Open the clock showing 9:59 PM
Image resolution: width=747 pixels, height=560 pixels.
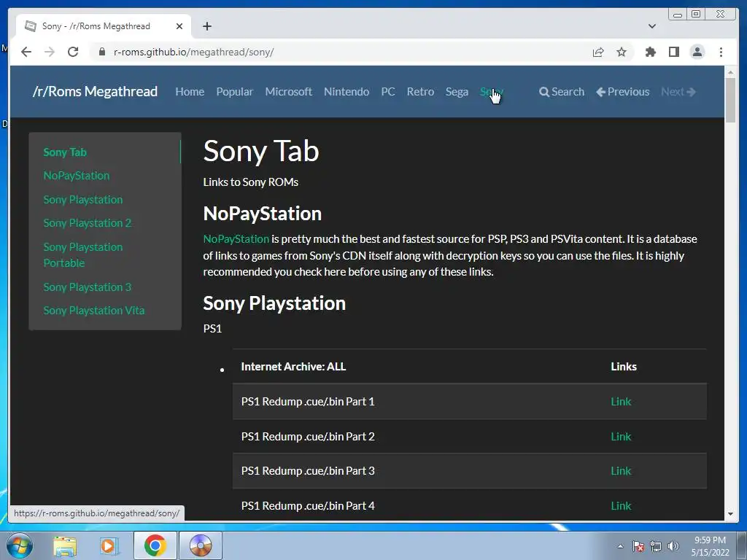coord(711,546)
